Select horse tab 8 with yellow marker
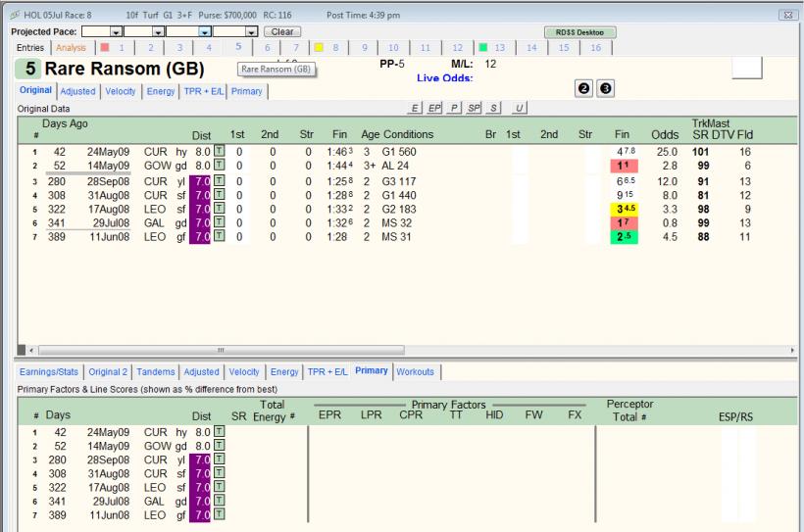The image size is (804, 532). tap(327, 48)
